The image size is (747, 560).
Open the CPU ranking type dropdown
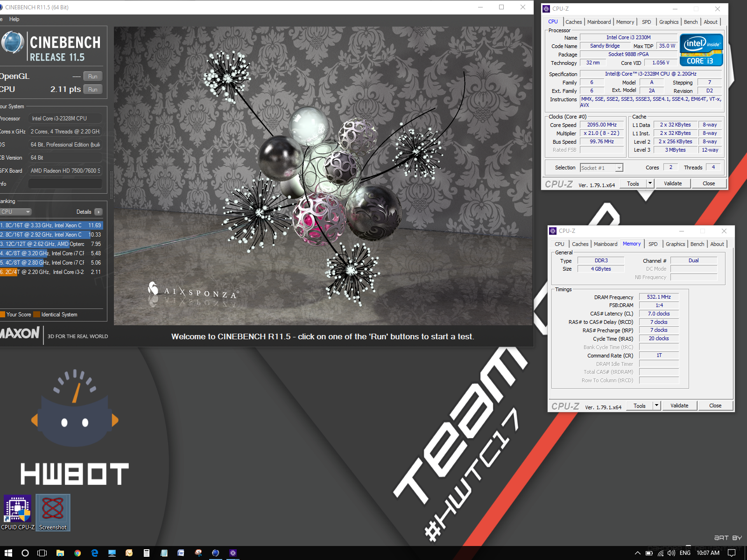[x=16, y=212]
